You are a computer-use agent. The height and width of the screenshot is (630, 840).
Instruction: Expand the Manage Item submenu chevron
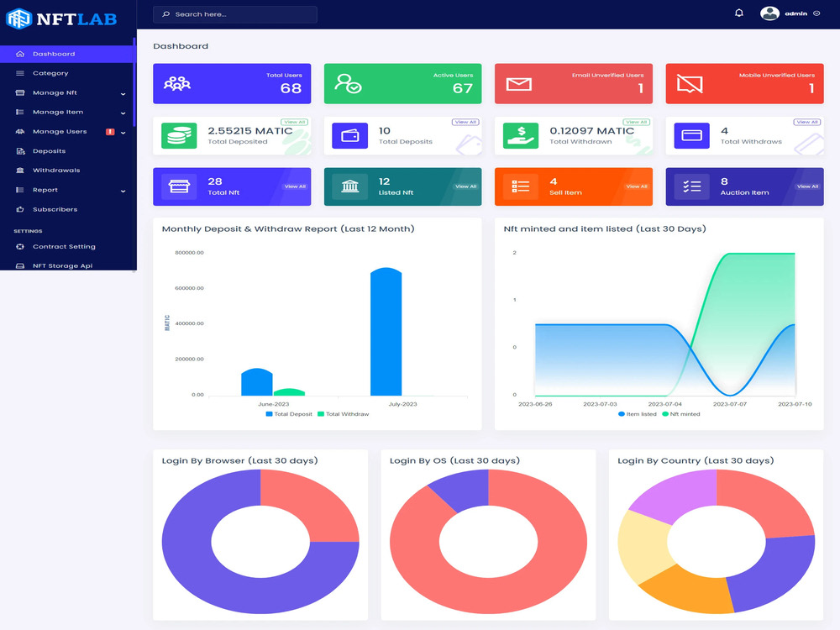tap(123, 113)
